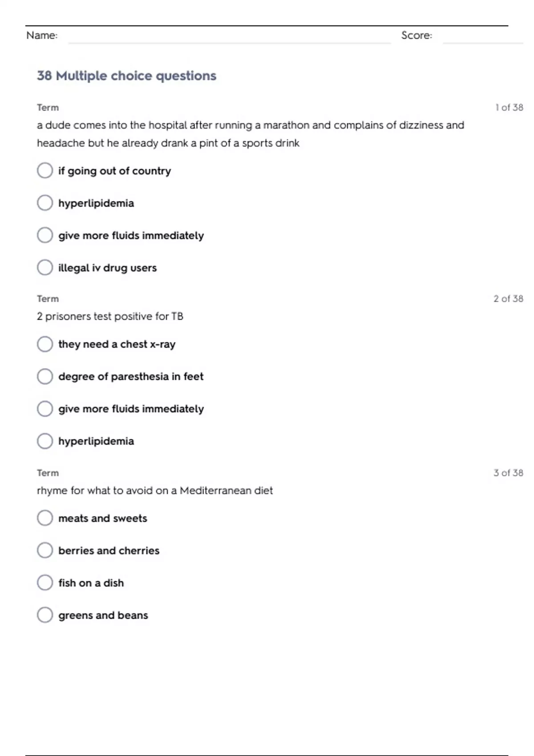
Task: Select 'meats and sweets' radio option
Action: [x=45, y=518]
